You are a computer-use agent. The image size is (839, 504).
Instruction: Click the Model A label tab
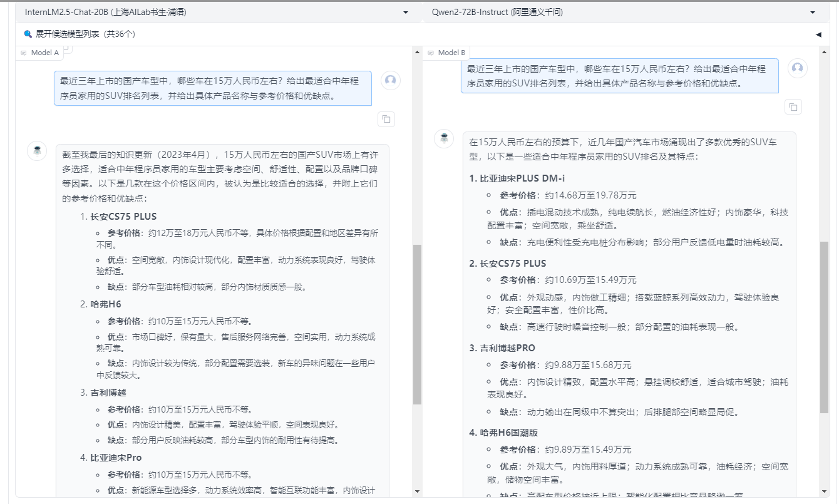(x=40, y=53)
